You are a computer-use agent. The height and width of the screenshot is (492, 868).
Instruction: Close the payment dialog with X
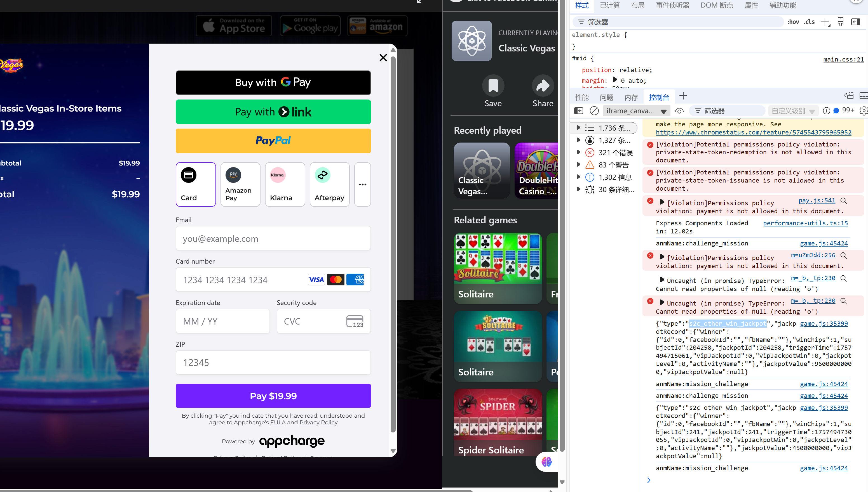pyautogui.click(x=383, y=58)
